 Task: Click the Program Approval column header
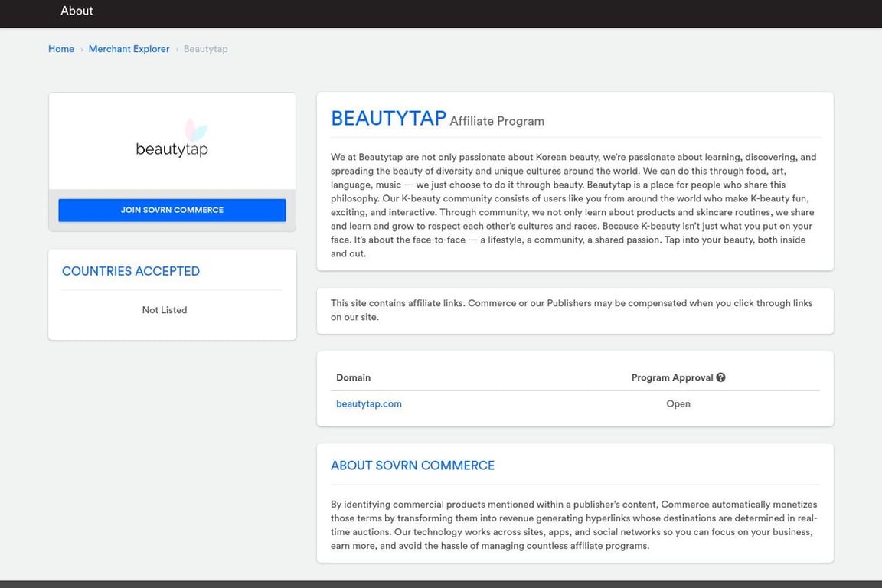(672, 377)
